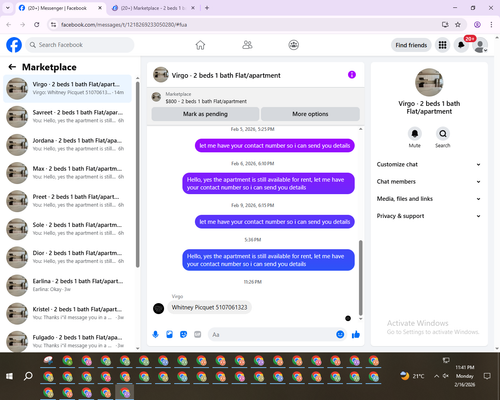The width and height of the screenshot is (500, 400).
Task: Open the Friends icon in top navigation
Action: 247,45
